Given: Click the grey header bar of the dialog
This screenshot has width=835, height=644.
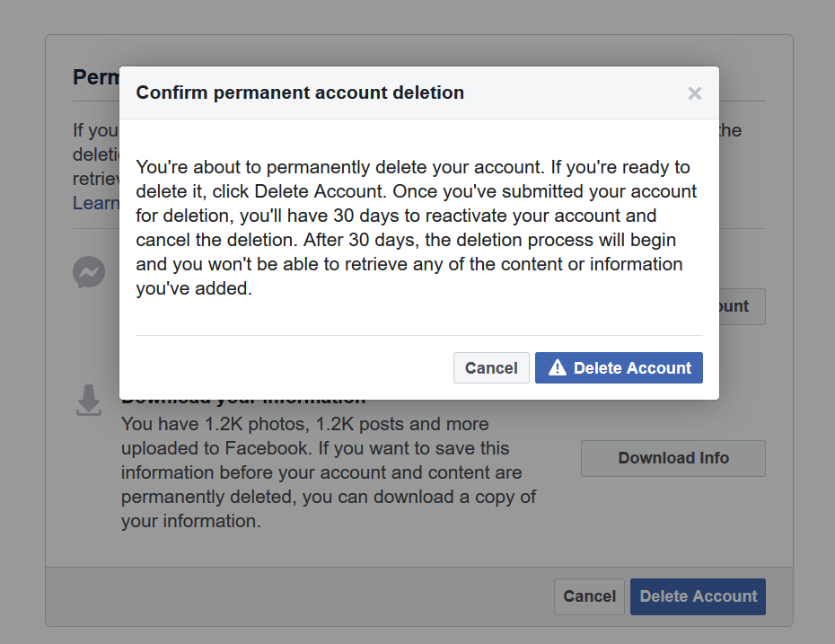Looking at the screenshot, I should 575,93.
